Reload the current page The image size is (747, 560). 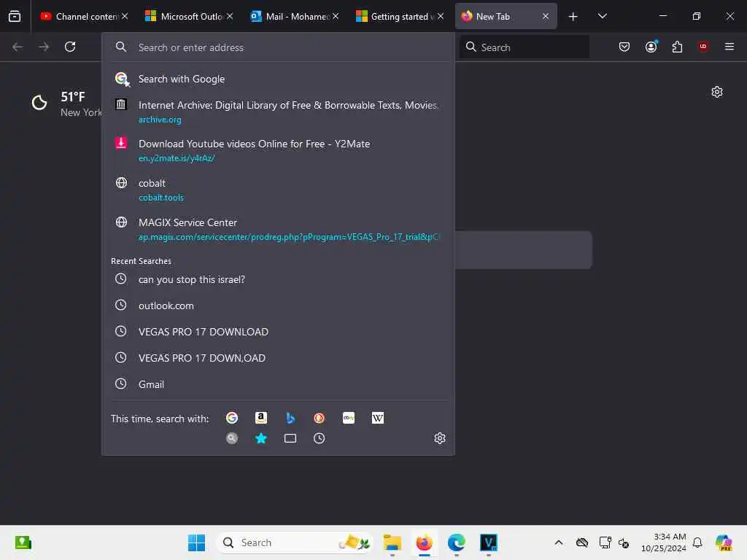[70, 47]
